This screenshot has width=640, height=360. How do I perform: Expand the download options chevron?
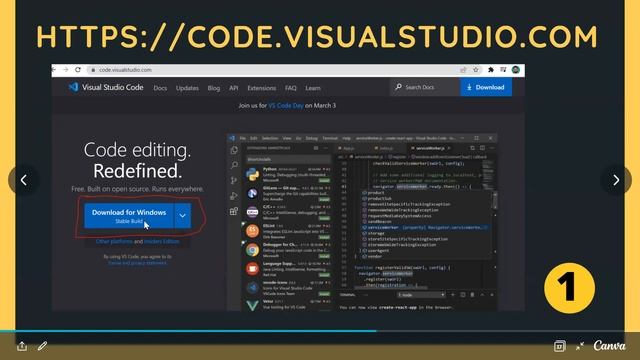[x=182, y=216]
